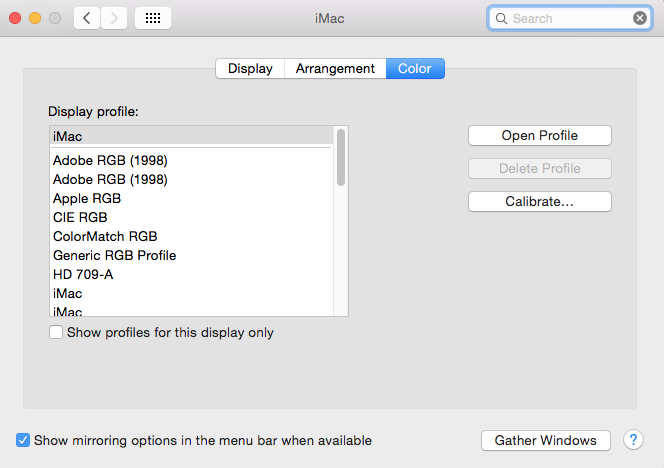
Task: Select the Color tab
Action: [415, 69]
